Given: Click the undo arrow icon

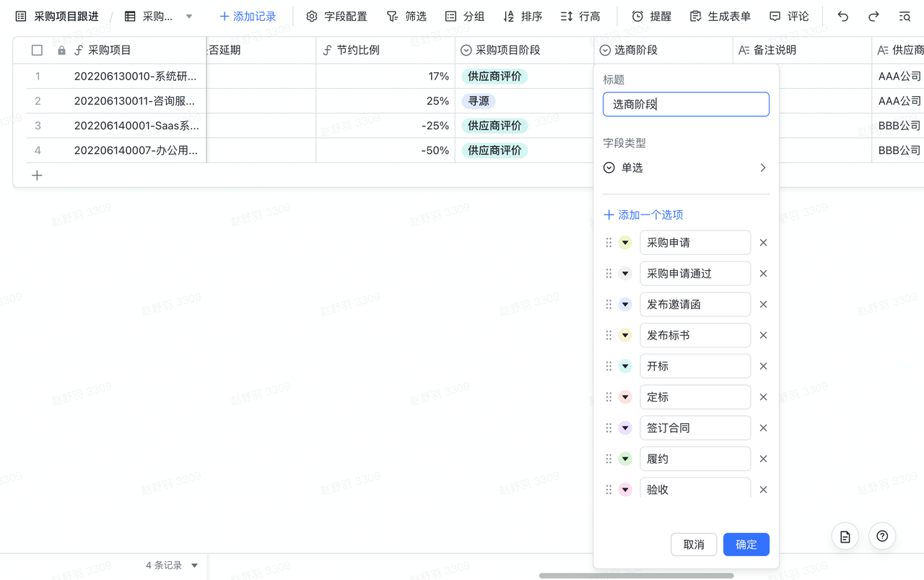Looking at the screenshot, I should click(842, 16).
